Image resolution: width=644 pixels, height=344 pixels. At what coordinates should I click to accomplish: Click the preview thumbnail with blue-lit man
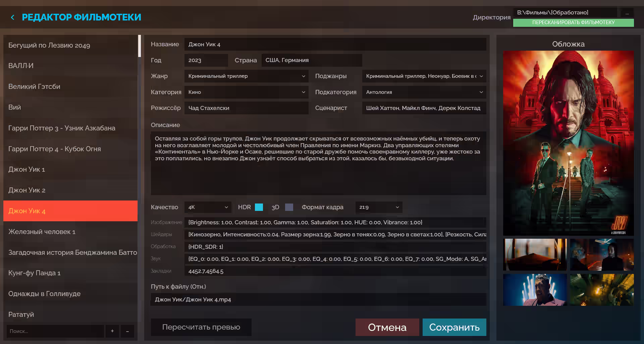tap(535, 290)
